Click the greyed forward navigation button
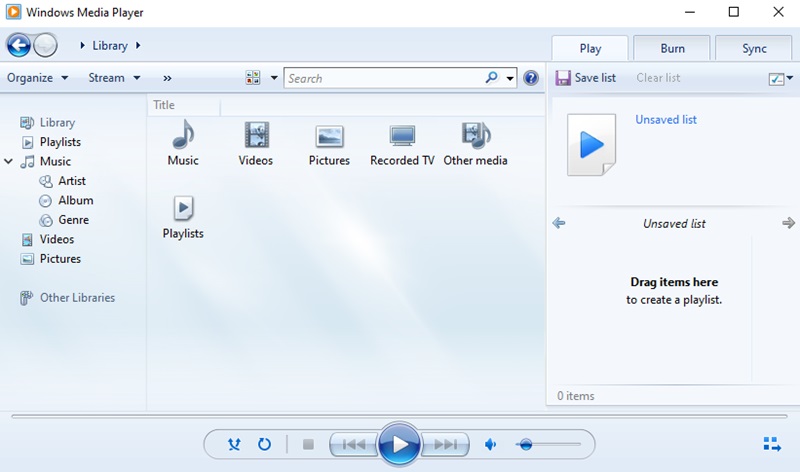This screenshot has width=800, height=472. [x=45, y=45]
